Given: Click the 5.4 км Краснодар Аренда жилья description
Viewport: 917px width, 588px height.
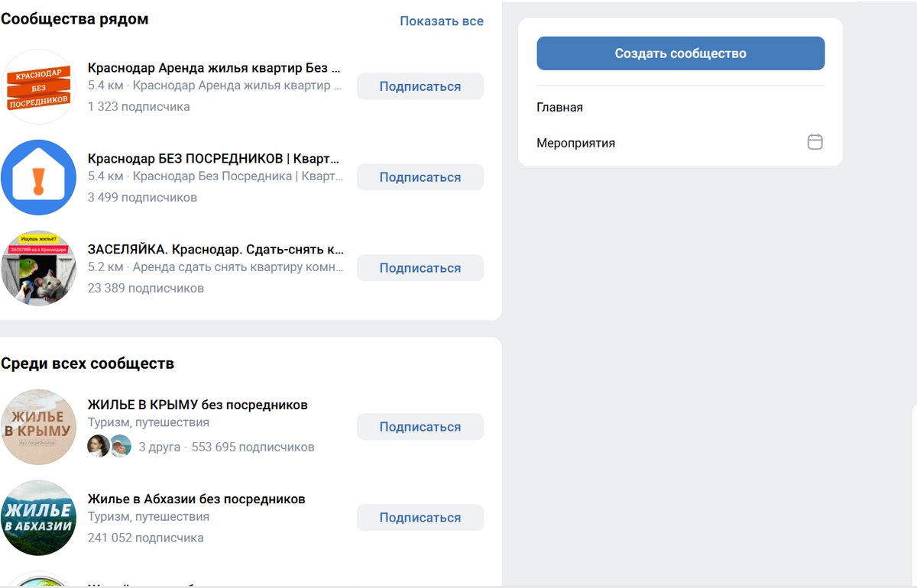Looking at the screenshot, I should tap(215, 86).
